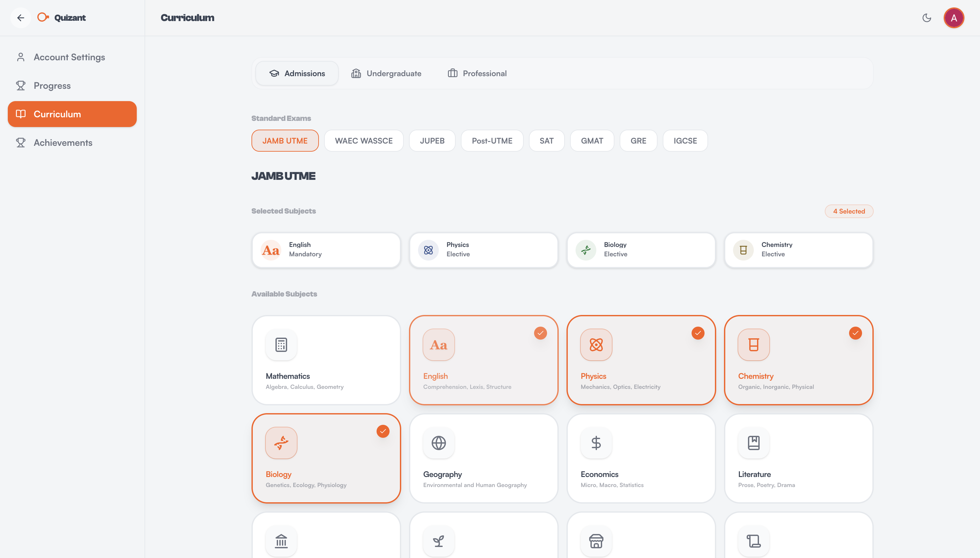The width and height of the screenshot is (980, 558).
Task: Toggle dark mode moon icon
Action: tap(927, 17)
